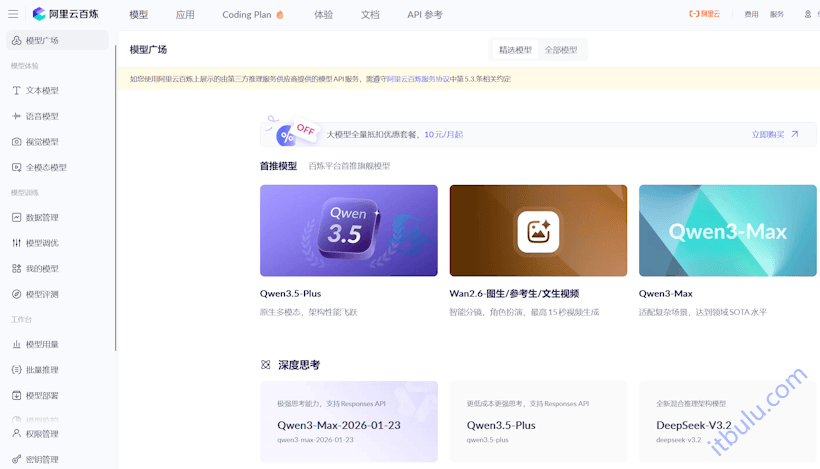Click the fire icon beside Coding Plan
The image size is (820, 469).
click(280, 15)
